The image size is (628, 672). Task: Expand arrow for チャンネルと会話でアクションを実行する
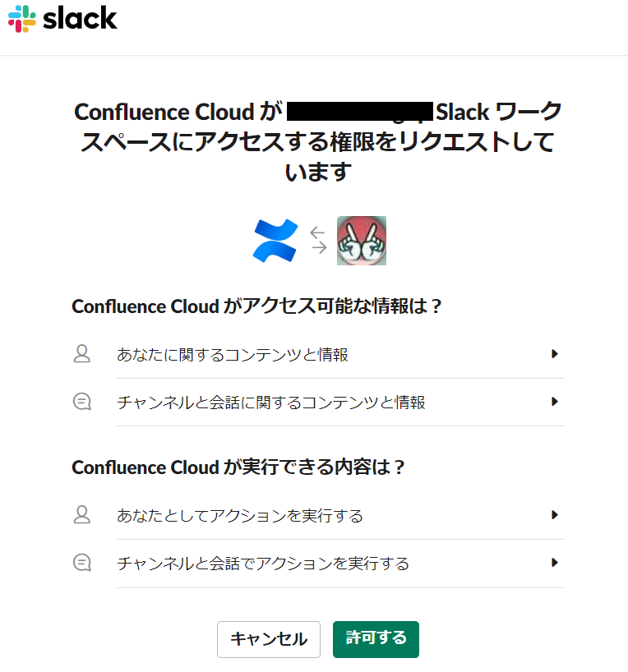pos(555,563)
